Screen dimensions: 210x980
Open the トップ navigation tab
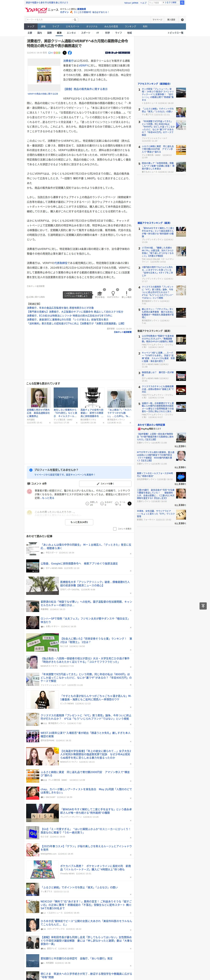(x=31, y=27)
